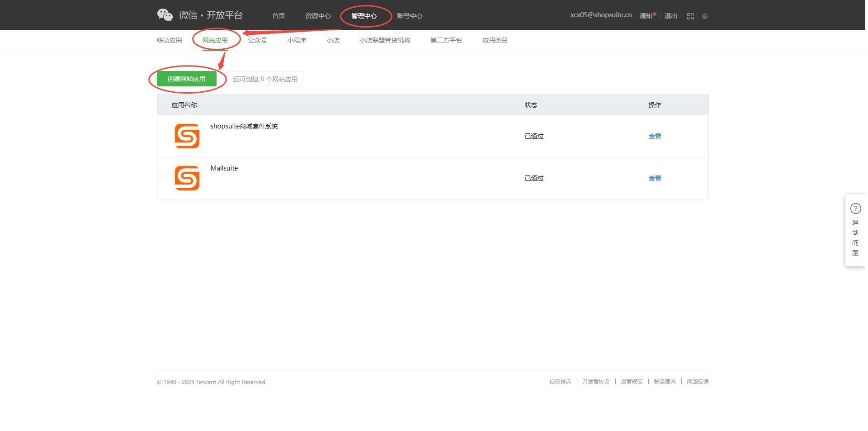This screenshot has width=868, height=431.
Task: Click the Mallsuite app name
Action: pos(224,168)
